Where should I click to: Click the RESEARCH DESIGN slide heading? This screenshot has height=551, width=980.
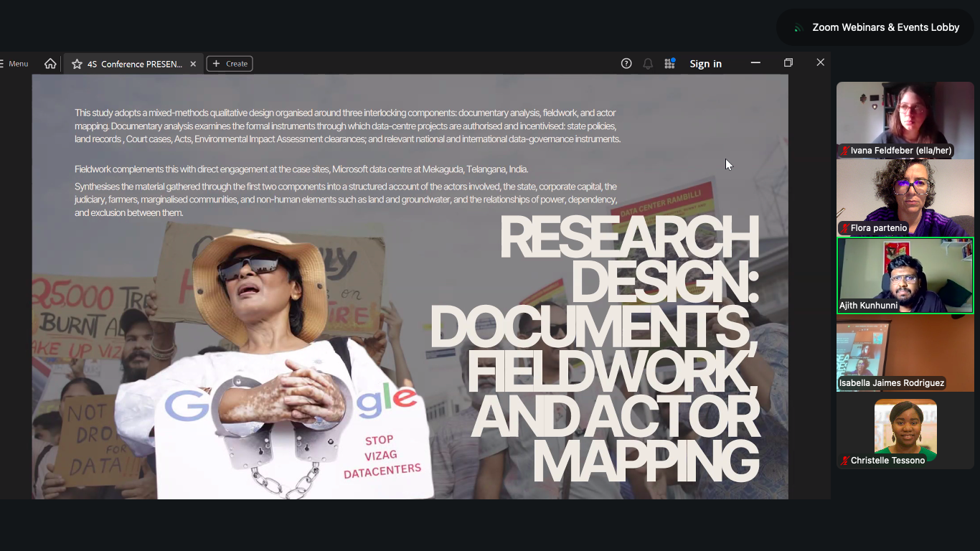594,349
